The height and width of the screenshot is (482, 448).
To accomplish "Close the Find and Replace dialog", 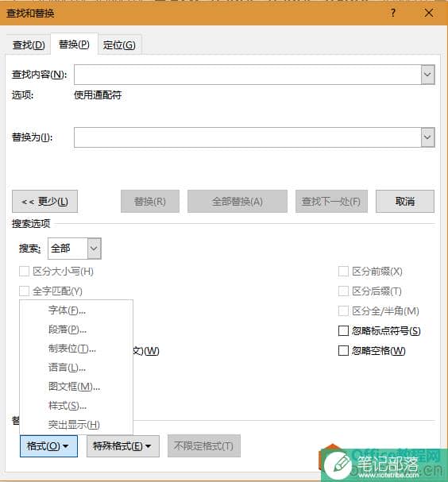I will [x=429, y=13].
